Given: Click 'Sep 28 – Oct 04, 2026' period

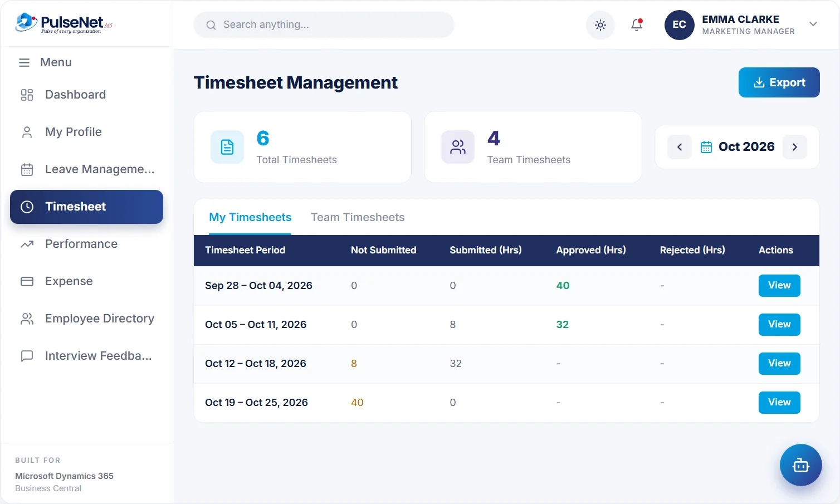Looking at the screenshot, I should click(258, 286).
